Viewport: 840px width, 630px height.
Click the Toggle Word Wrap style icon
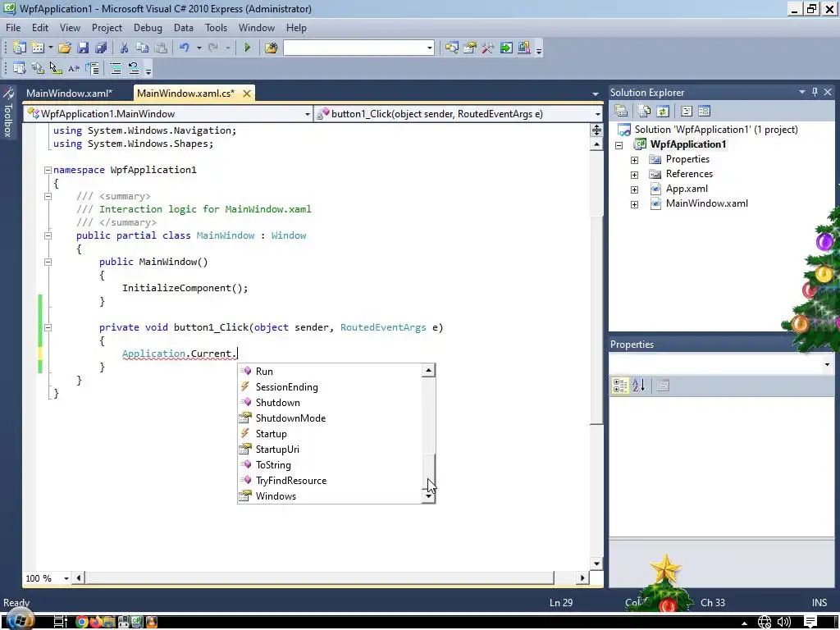click(92, 68)
